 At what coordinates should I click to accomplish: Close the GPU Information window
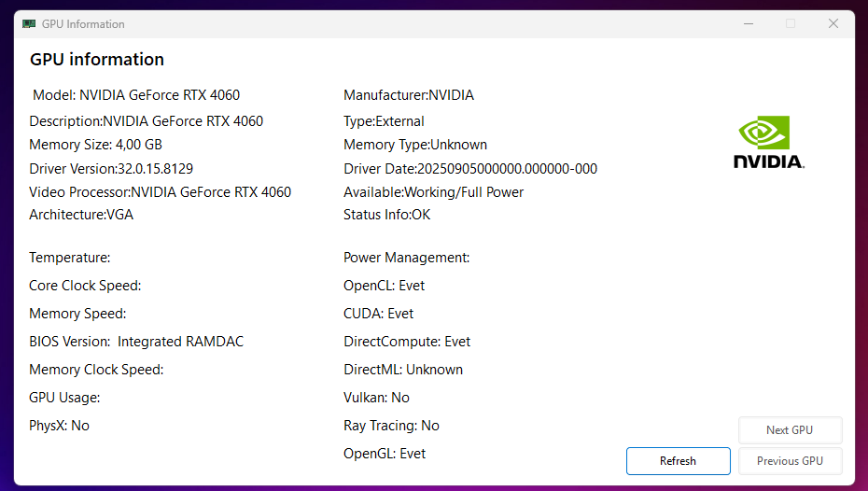833,23
